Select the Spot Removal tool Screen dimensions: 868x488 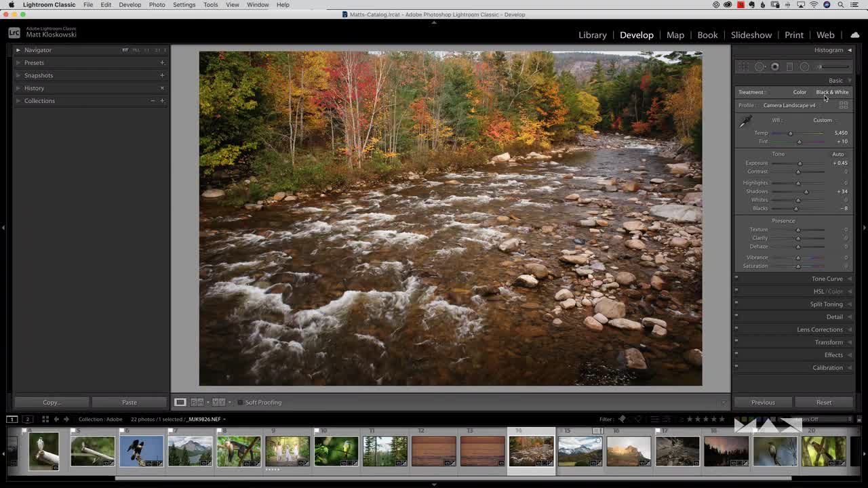click(759, 66)
